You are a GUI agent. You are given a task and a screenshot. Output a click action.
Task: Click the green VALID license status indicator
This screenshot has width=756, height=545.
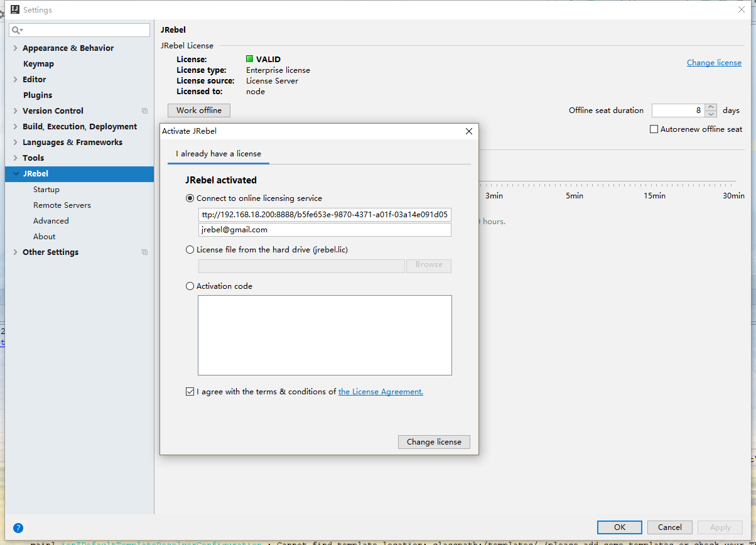click(250, 59)
